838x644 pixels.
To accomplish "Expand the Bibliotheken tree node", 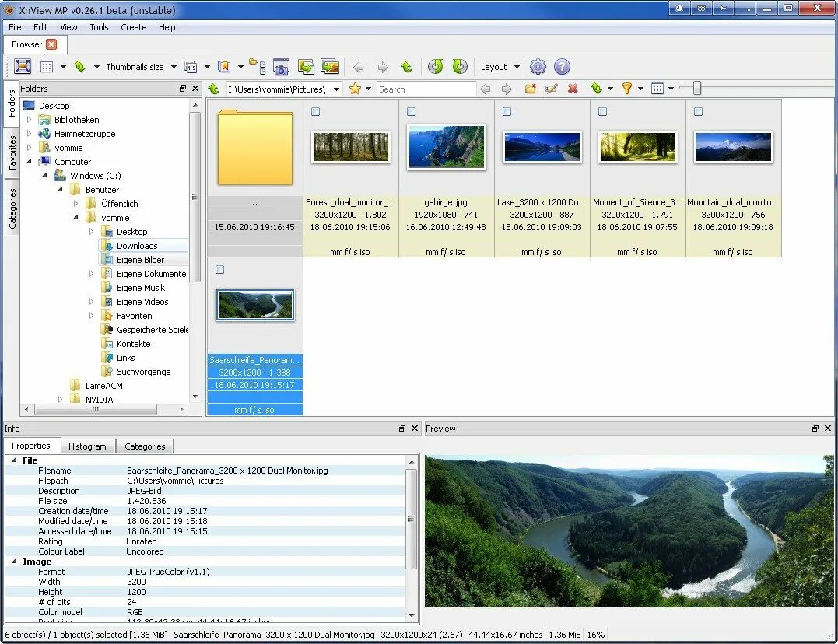I will (x=30, y=120).
